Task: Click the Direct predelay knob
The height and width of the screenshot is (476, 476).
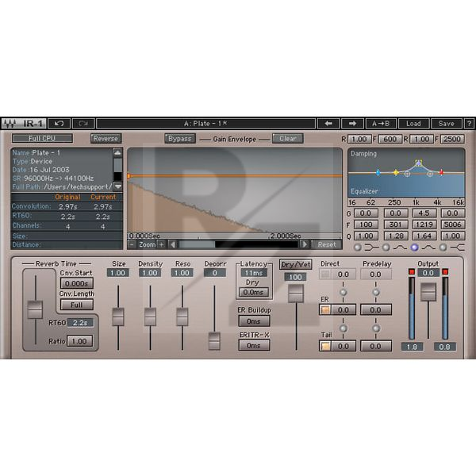Action: (x=376, y=292)
